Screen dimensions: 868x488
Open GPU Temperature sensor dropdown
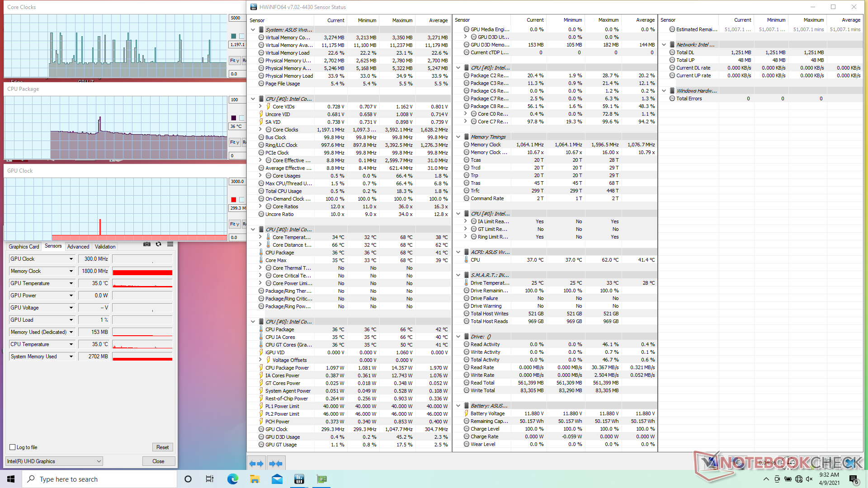pyautogui.click(x=71, y=283)
